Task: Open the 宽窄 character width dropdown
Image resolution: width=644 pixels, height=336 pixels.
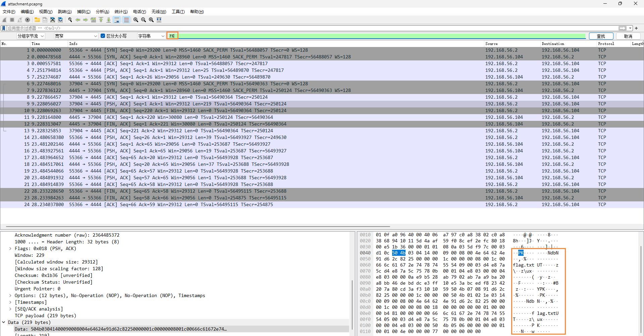Action: (x=76, y=36)
